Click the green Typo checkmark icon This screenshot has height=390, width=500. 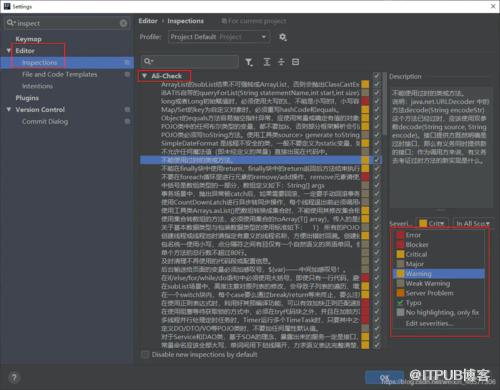point(400,303)
